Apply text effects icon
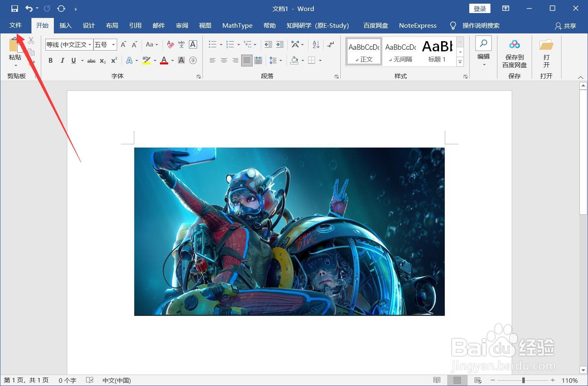This screenshot has width=588, height=386. (x=129, y=61)
